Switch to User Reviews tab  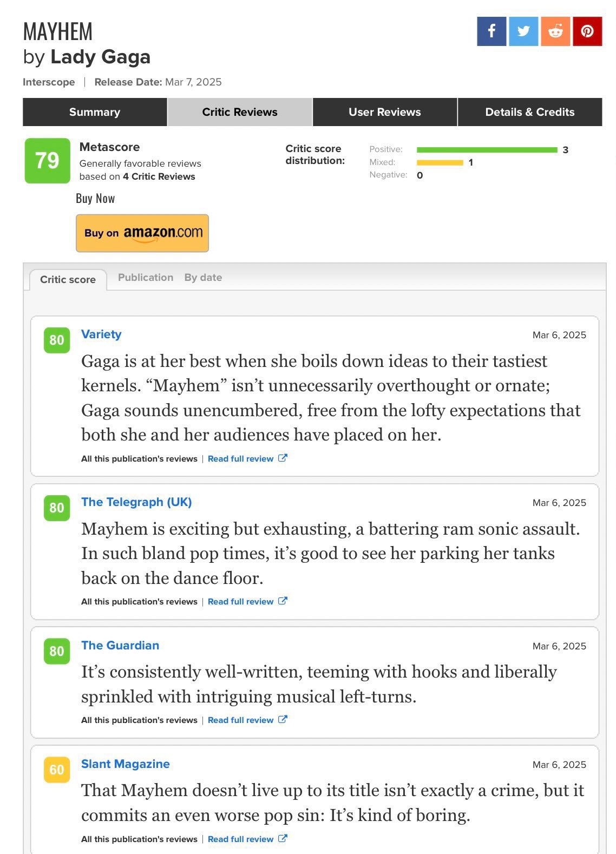tap(385, 112)
